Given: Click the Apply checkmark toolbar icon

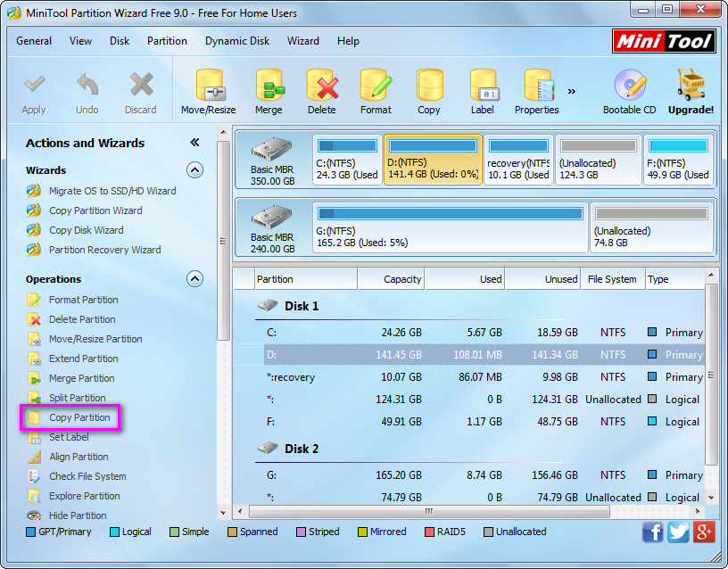Looking at the screenshot, I should click(35, 85).
